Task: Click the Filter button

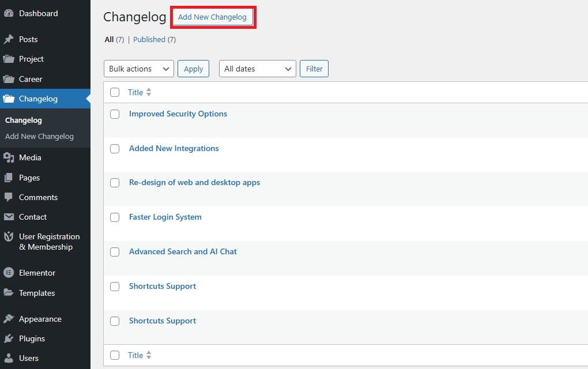Action: [314, 69]
